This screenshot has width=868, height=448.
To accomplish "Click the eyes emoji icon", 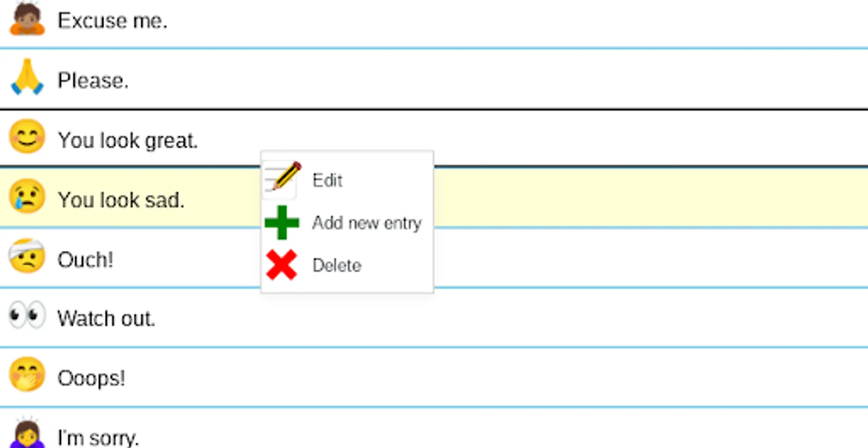I will [27, 316].
